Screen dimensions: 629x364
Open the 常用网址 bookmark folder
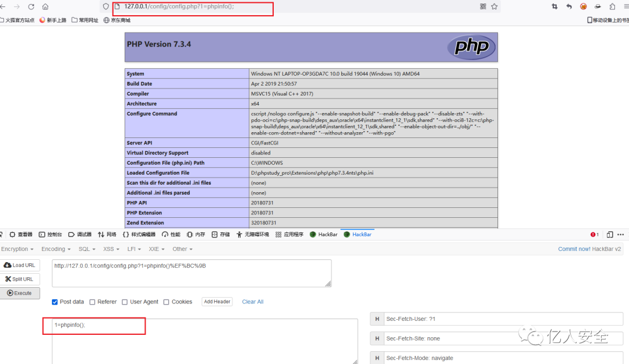pyautogui.click(x=84, y=20)
